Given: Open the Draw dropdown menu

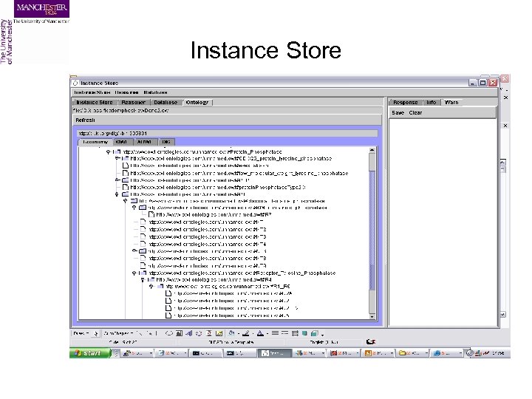Looking at the screenshot, I should pyautogui.click(x=81, y=333).
